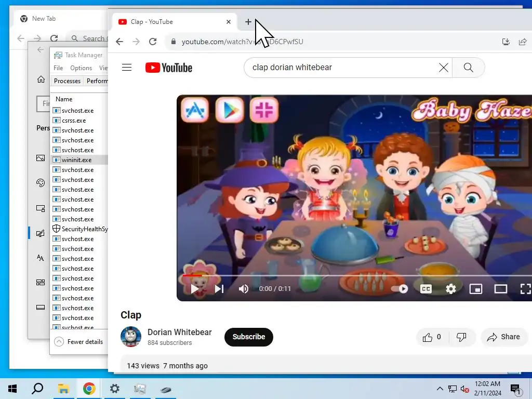Show hidden system tray icons

(440, 389)
